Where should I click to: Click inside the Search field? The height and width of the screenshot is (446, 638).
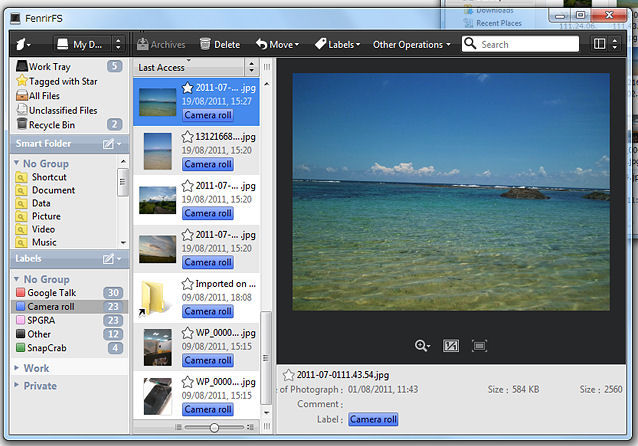tap(520, 44)
